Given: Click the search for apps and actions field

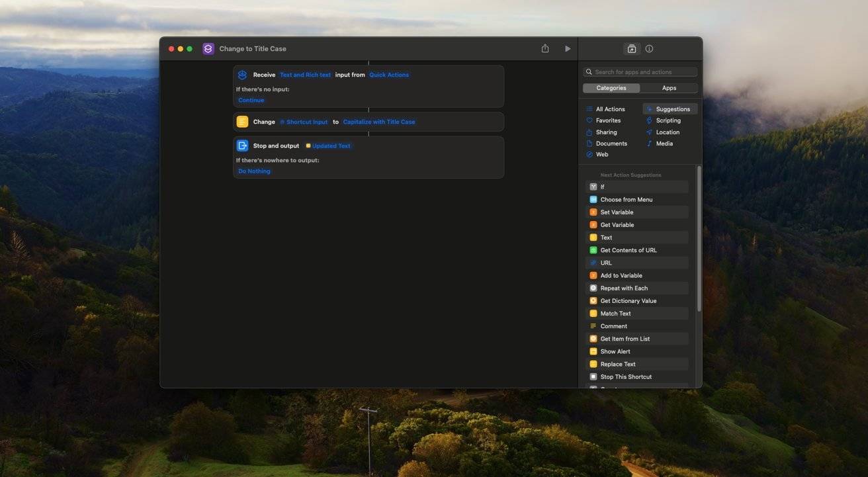Looking at the screenshot, I should coord(640,72).
